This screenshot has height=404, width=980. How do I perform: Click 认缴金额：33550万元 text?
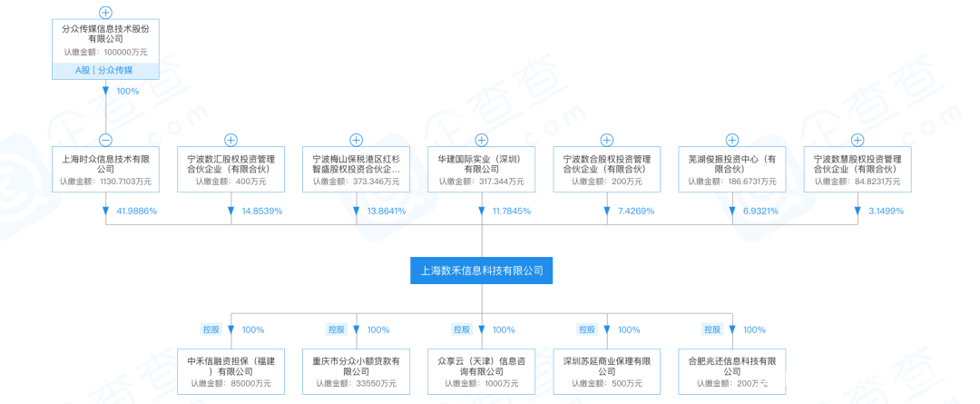coord(357,384)
